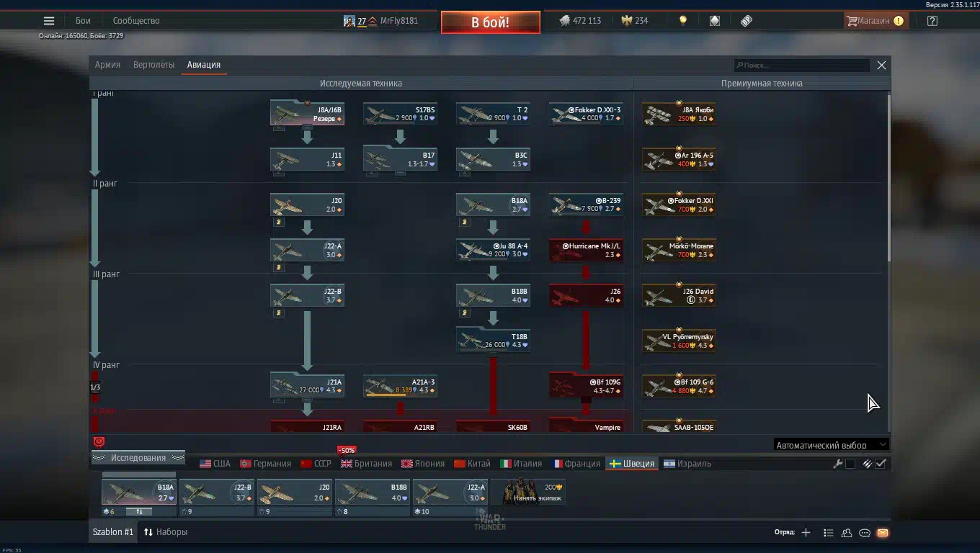Expand the J21A aircraft group folder
The image size is (980, 553).
(x=307, y=385)
